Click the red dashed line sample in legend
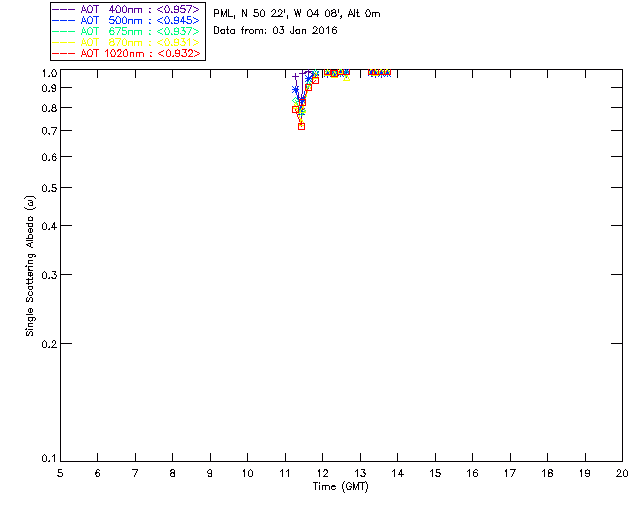 63,53
